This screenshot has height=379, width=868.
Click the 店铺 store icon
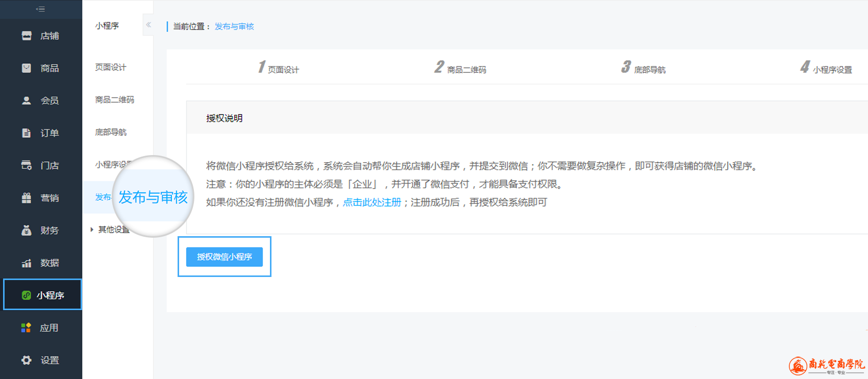pyautogui.click(x=27, y=36)
